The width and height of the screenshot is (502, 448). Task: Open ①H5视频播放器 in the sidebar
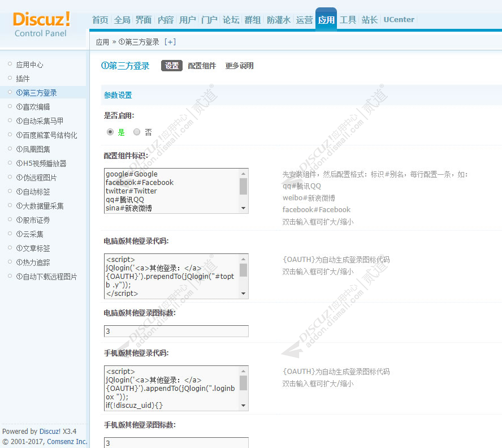pyautogui.click(x=41, y=163)
